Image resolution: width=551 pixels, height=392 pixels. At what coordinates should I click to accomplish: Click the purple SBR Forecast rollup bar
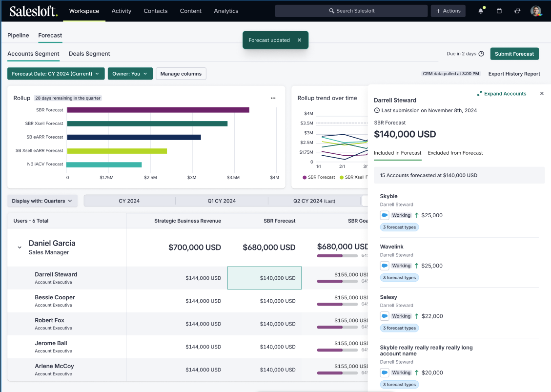pyautogui.click(x=158, y=110)
